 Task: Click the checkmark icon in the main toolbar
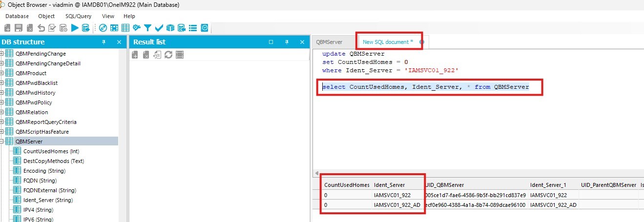[x=159, y=28]
